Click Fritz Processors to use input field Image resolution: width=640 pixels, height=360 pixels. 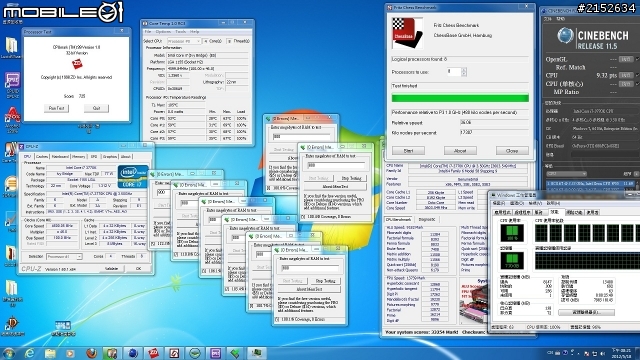coord(453,72)
